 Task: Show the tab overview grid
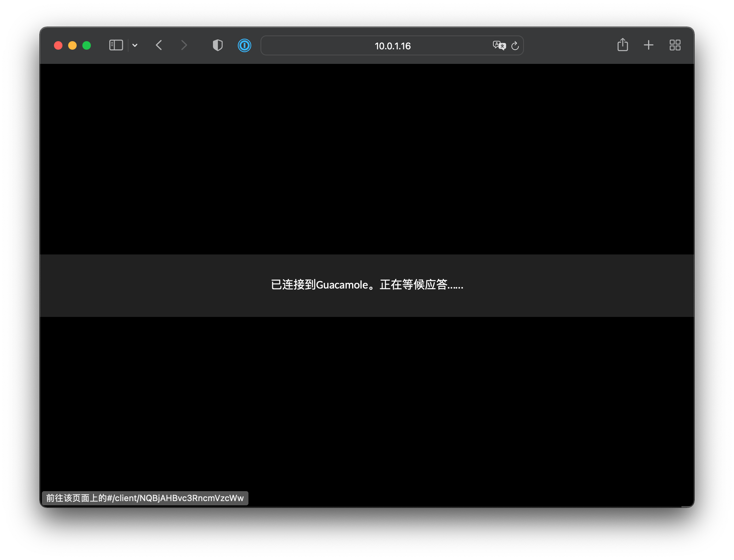[675, 45]
